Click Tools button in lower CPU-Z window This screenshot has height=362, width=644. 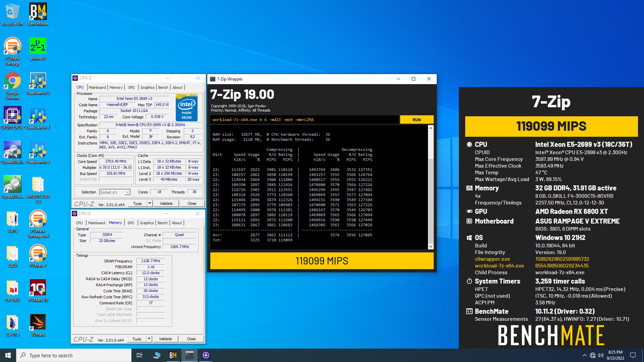tap(137, 339)
